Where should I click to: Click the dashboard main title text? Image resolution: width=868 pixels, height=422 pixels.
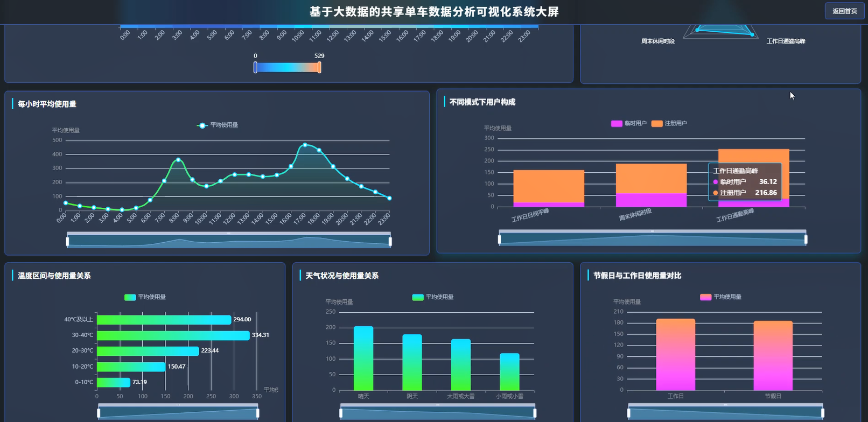coord(434,12)
